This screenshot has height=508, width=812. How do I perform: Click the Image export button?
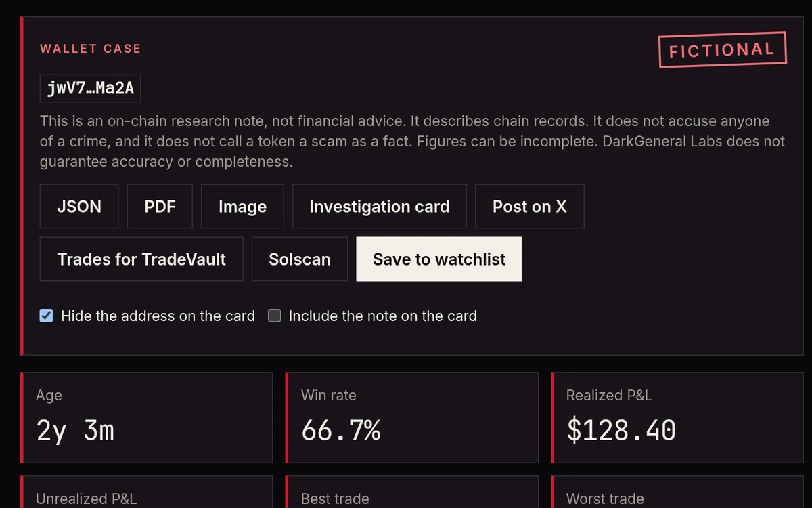[242, 207]
